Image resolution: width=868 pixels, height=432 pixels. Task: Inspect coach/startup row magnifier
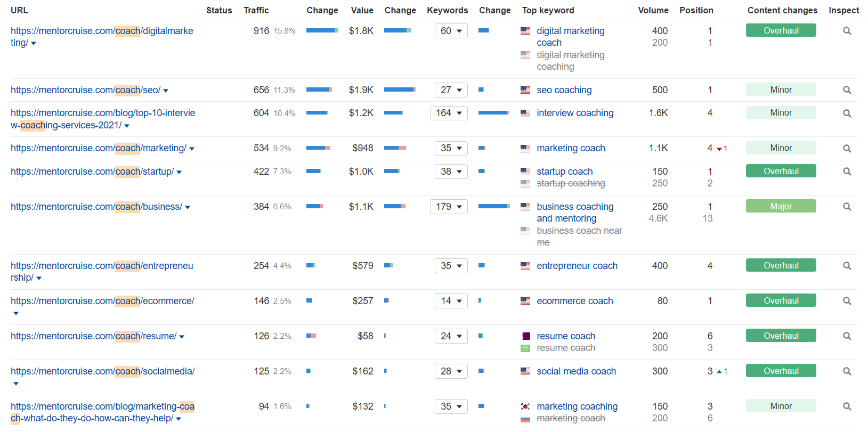(847, 172)
